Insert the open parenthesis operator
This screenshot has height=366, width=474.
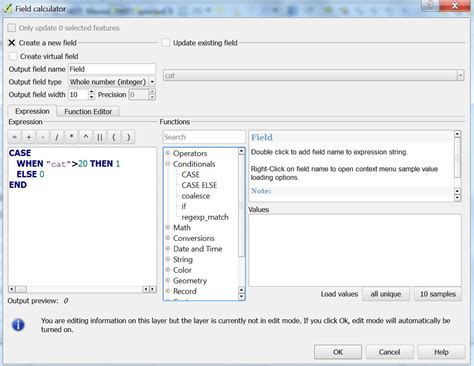[114, 137]
